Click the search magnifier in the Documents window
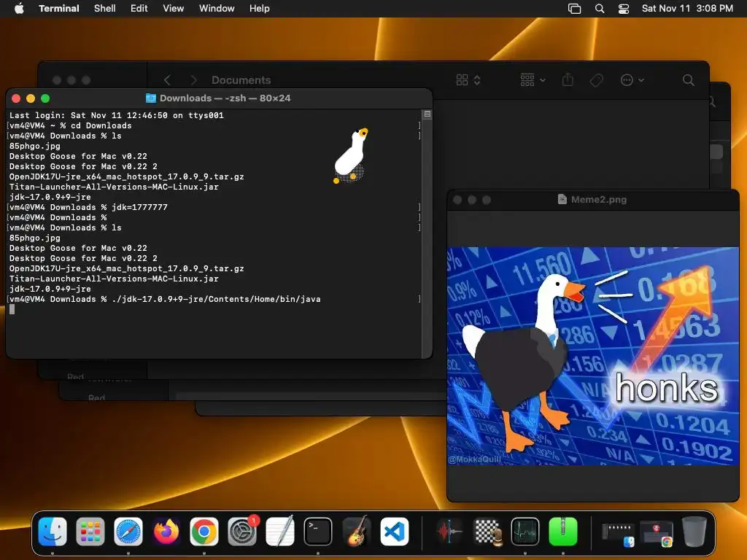747x560 pixels. pyautogui.click(x=689, y=80)
